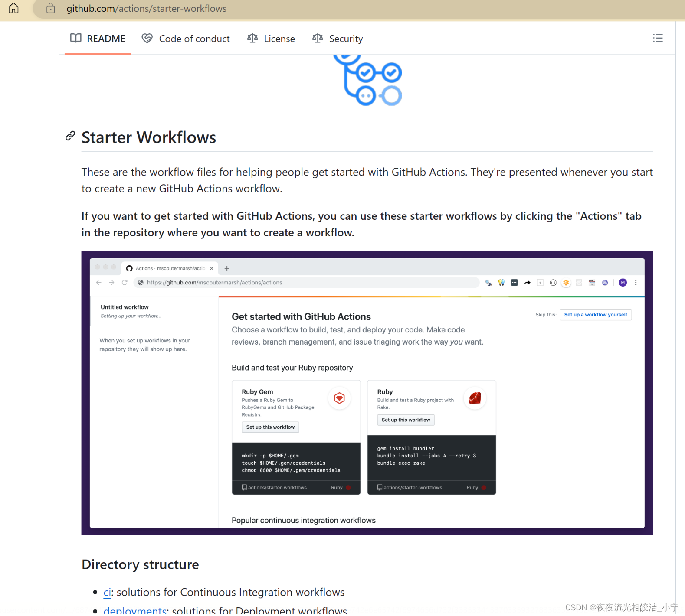The width and height of the screenshot is (685, 616).
Task: Click 'Build and test your Ruby repository' text
Action: (x=292, y=368)
